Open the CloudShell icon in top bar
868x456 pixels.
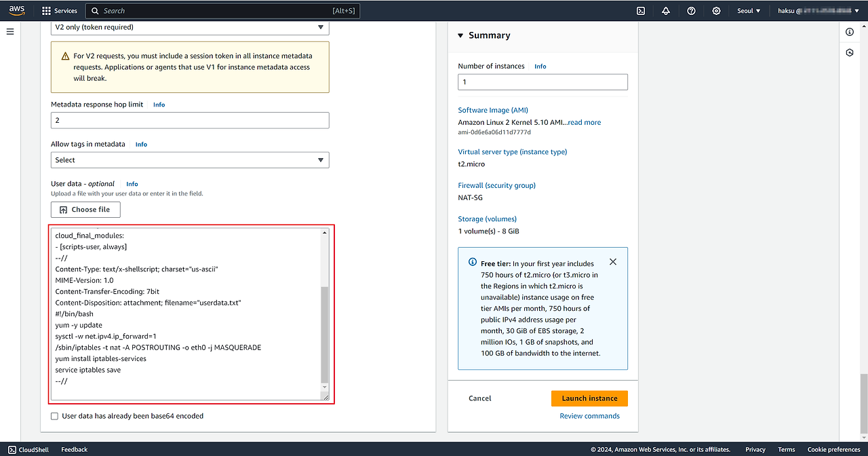pos(640,11)
